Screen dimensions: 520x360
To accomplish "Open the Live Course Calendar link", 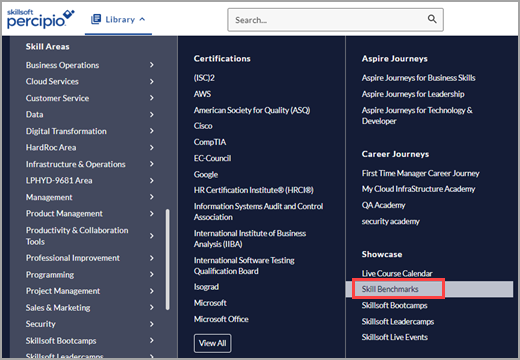I will tap(397, 273).
